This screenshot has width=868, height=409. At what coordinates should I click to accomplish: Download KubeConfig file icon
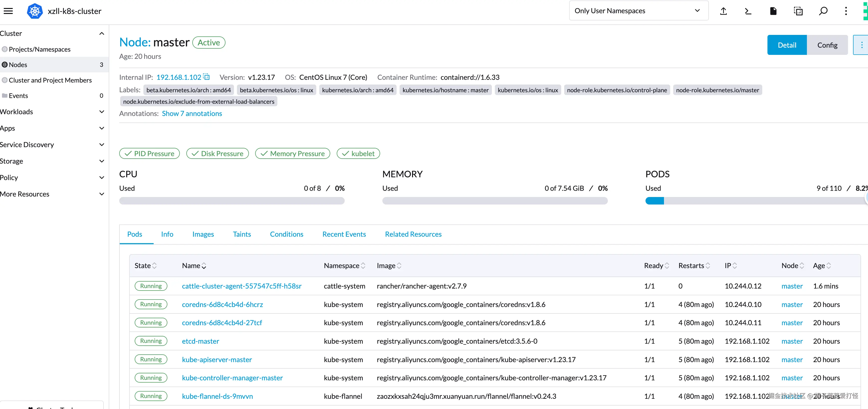[x=773, y=11]
